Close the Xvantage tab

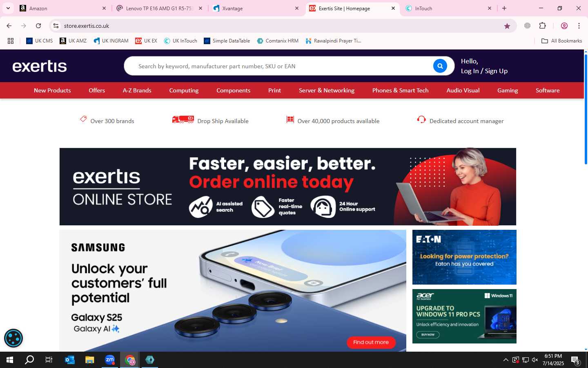click(297, 8)
